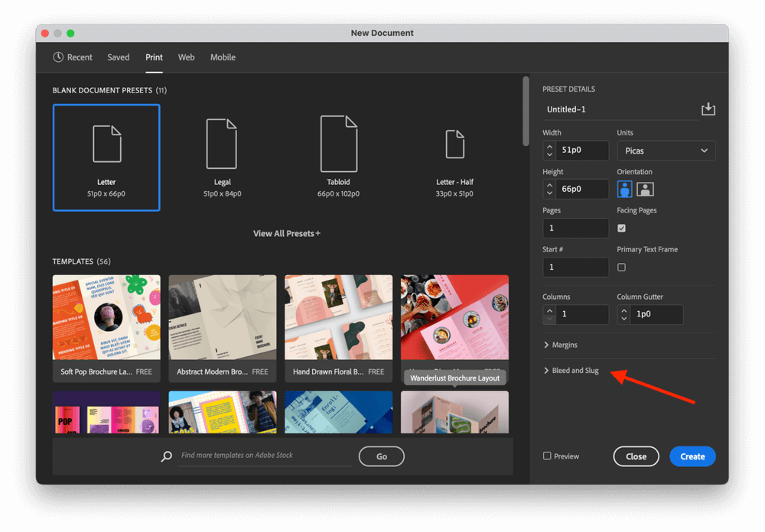
Task: Pick the Letter - Half preset icon
Action: (x=455, y=144)
